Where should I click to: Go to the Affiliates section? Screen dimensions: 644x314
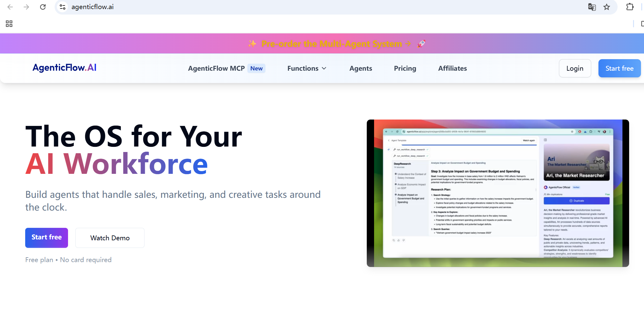[452, 68]
